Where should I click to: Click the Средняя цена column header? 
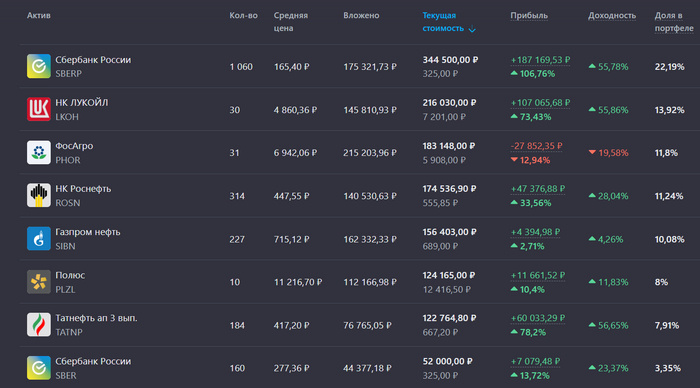coord(291,22)
